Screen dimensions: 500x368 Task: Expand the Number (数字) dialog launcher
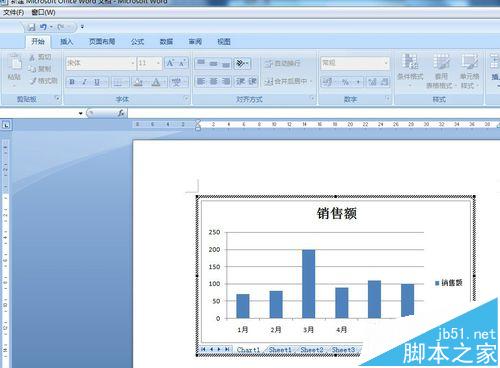coord(387,98)
